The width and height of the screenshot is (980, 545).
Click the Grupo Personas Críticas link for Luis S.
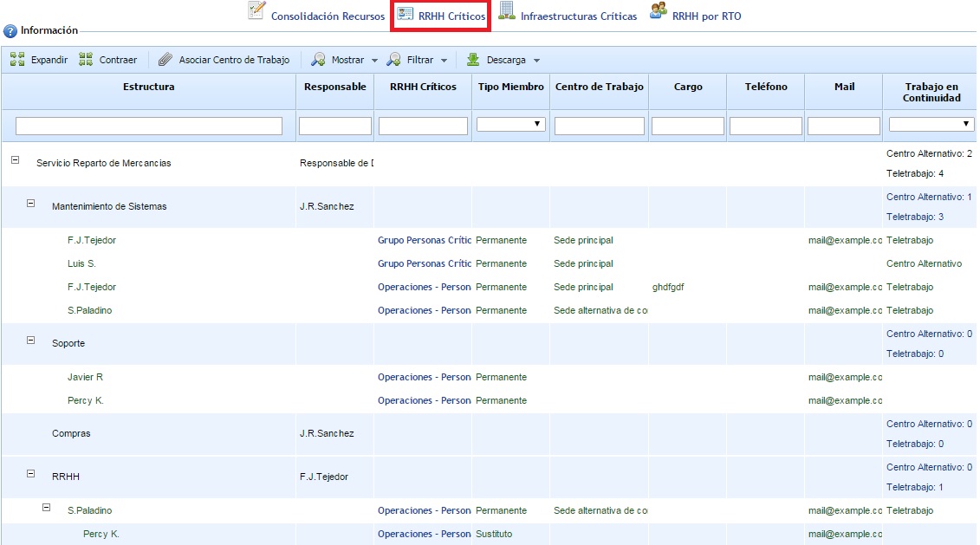[424, 263]
